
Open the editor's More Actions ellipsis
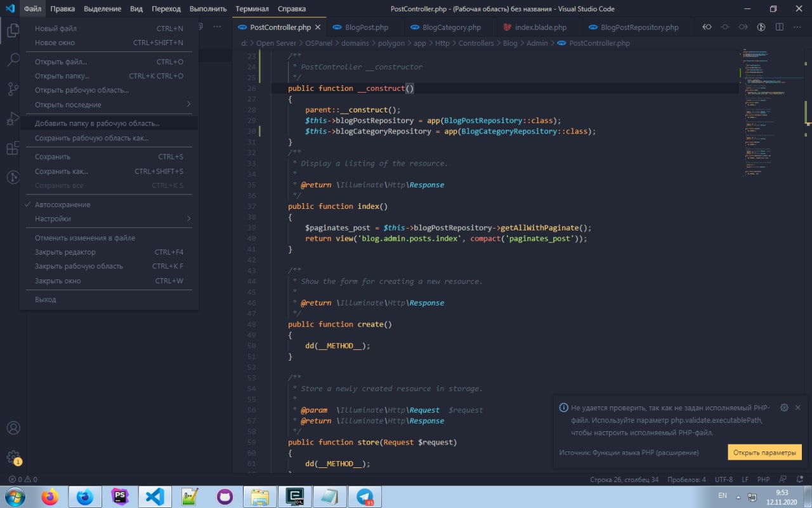(797, 27)
